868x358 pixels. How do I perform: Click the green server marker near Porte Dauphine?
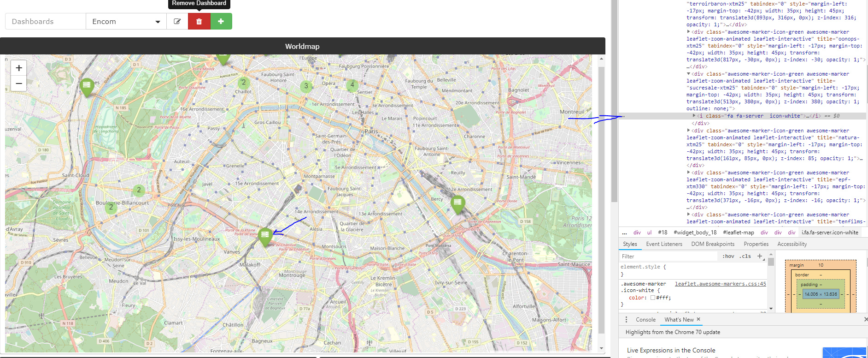[x=87, y=88]
